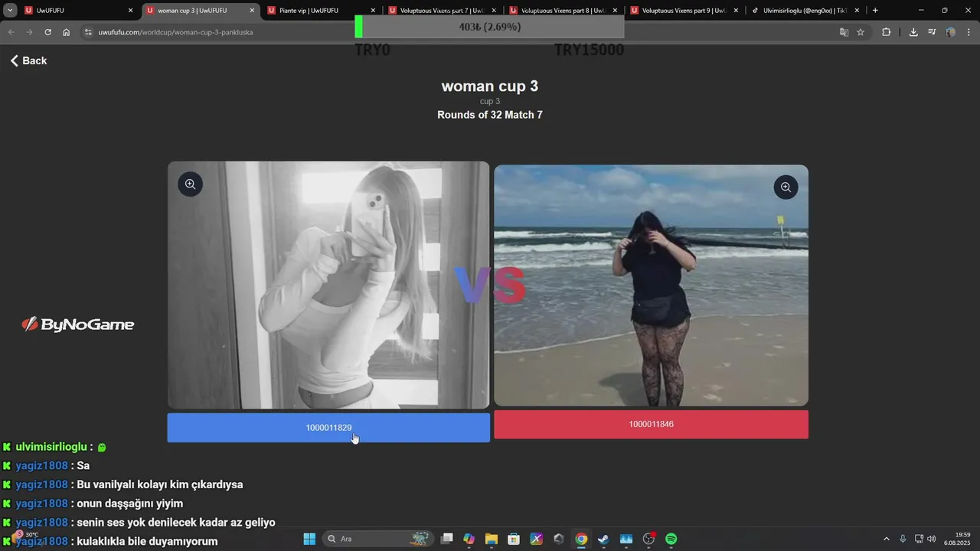Close the Piante vip tab
This screenshot has height=551, width=980.
click(x=373, y=11)
